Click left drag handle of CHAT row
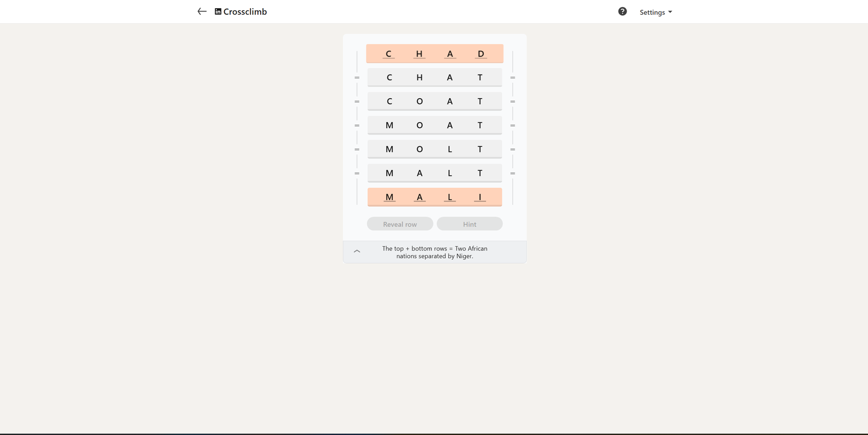This screenshot has width=868, height=435. coord(357,78)
